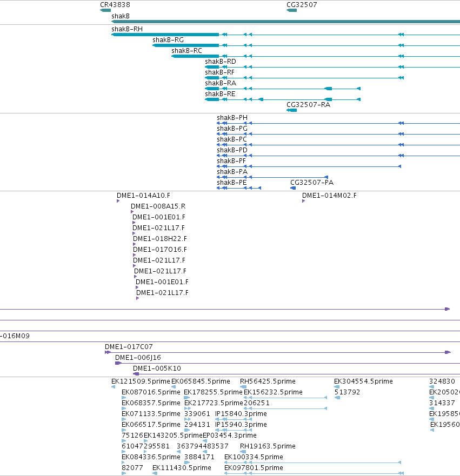The image size is (460, 476).
Task: Open the EK066517.5prime EST
Action: pyautogui.click(x=124, y=430)
